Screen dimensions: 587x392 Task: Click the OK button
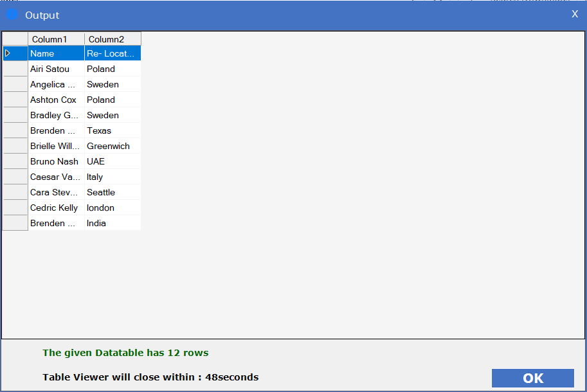(x=532, y=378)
